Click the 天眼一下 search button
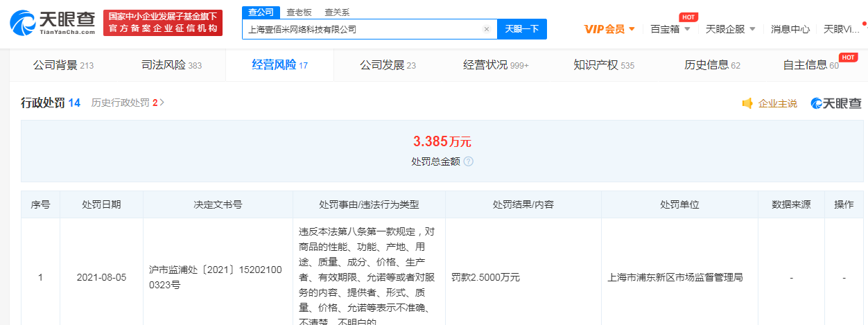 (522, 29)
